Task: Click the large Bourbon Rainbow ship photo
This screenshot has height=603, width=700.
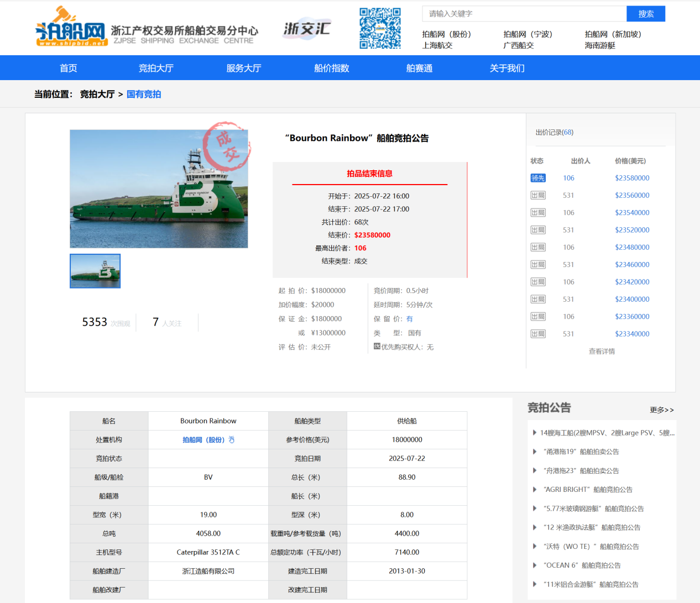Action: tap(159, 189)
